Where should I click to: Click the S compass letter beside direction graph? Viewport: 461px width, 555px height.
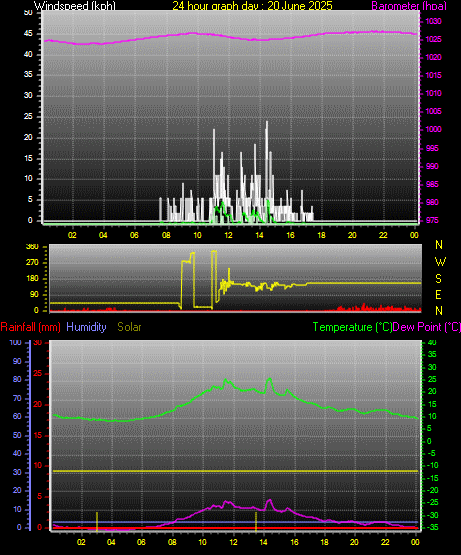[439, 279]
